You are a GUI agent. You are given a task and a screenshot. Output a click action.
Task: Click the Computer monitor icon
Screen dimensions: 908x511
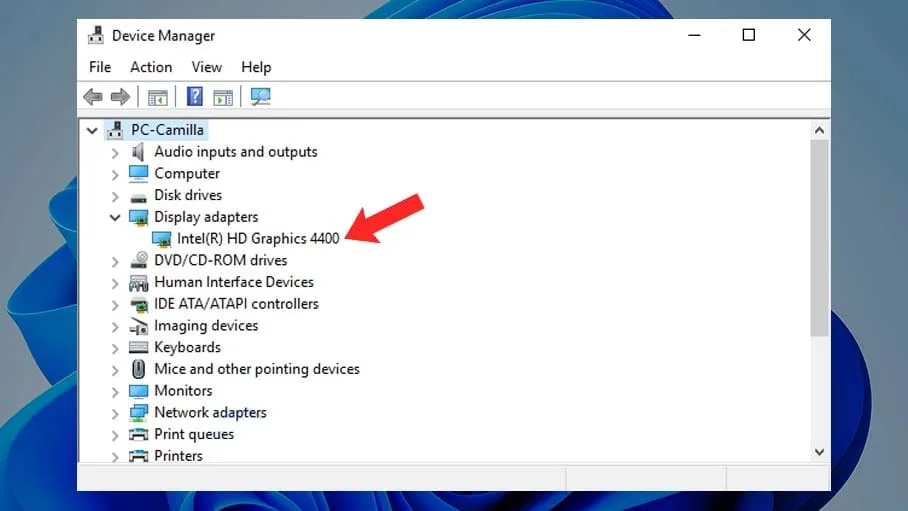tap(138, 173)
